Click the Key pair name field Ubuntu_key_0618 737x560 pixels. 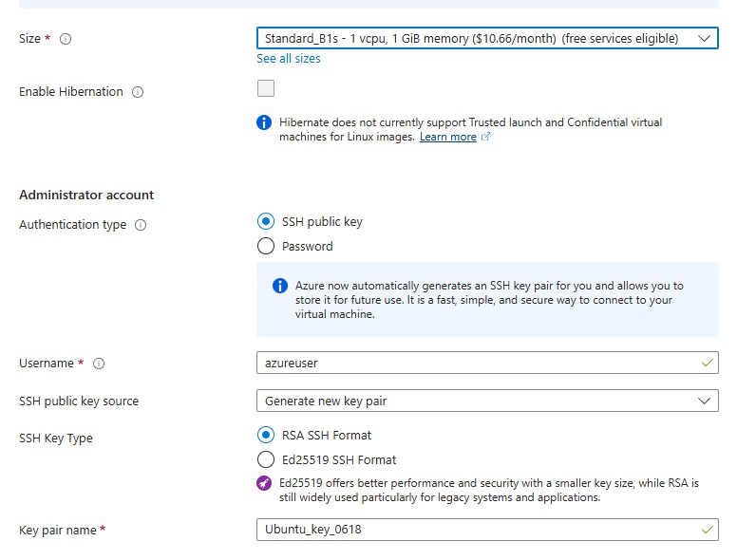click(x=487, y=530)
